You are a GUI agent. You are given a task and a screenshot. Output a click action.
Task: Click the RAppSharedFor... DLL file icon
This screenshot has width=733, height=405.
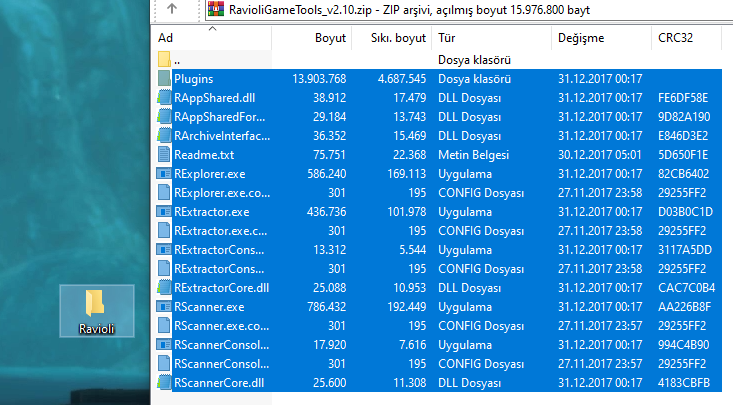(164, 116)
